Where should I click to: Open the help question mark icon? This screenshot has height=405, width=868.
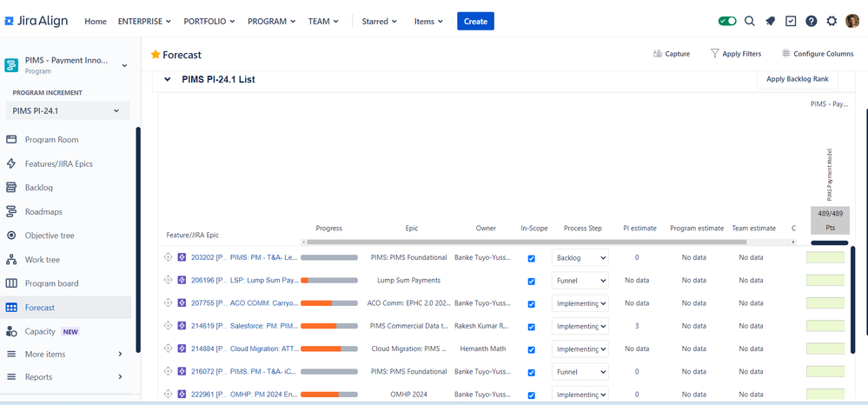[x=811, y=21]
